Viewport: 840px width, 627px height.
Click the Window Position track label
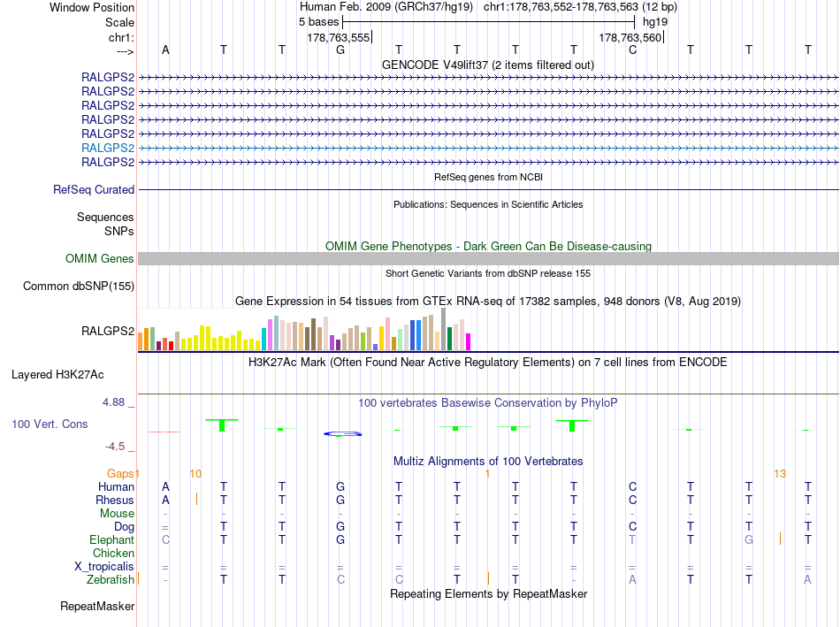(92, 7)
